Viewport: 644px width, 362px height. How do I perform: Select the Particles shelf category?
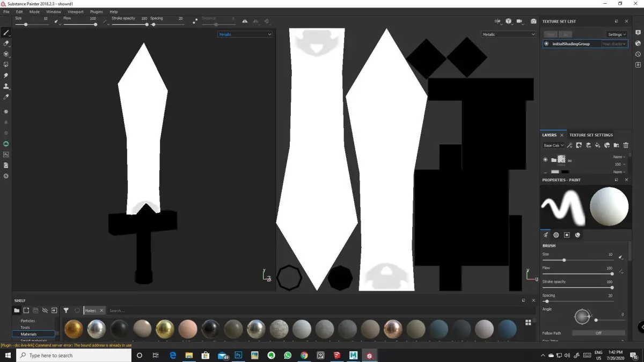tap(28, 321)
